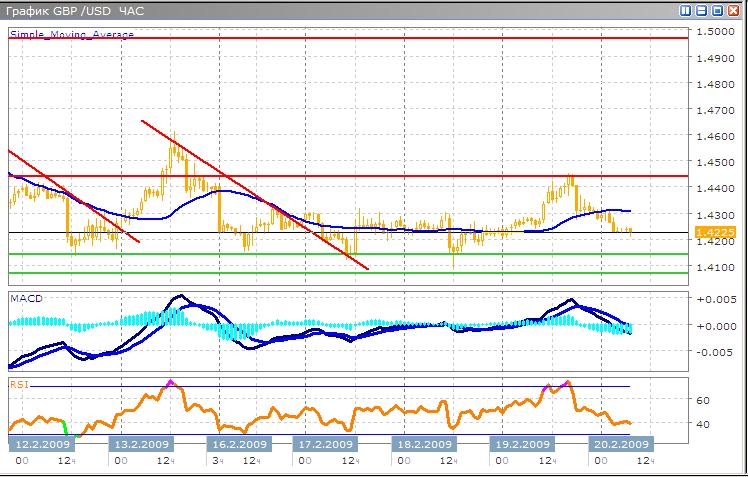This screenshot has height=477, width=748.
Task: Select the 19.2.2009 date marker
Action: [522, 444]
